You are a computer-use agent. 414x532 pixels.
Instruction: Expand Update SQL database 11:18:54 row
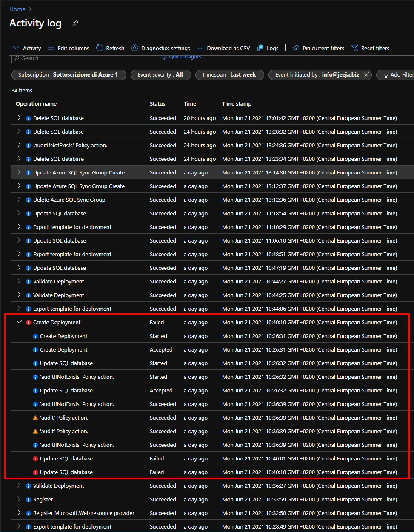coord(19,213)
